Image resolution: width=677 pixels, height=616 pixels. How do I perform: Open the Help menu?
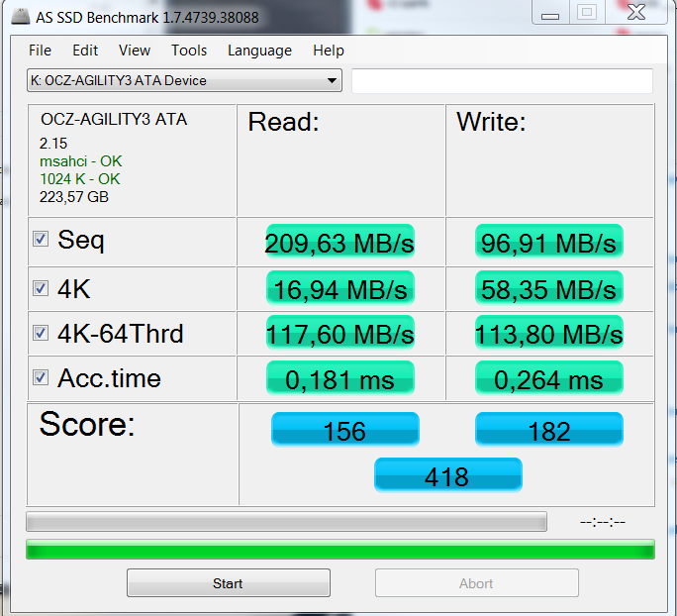(329, 51)
